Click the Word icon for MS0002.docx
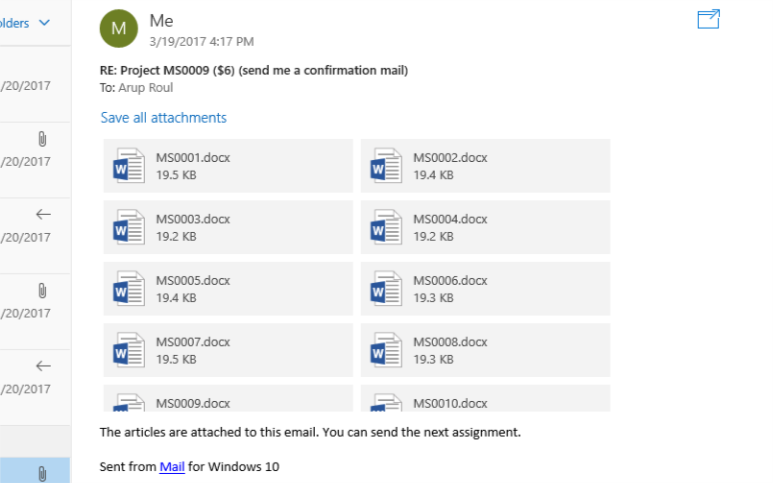Image resolution: width=773 pixels, height=483 pixels. [386, 166]
